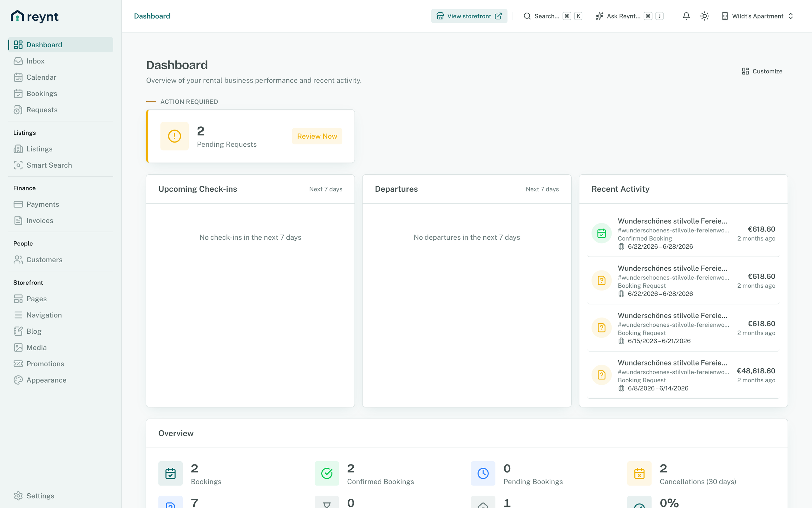Open the Booking Request dated 6/15/2026–6/21/2026
Image resolution: width=812 pixels, height=508 pixels.
pyautogui.click(x=683, y=328)
